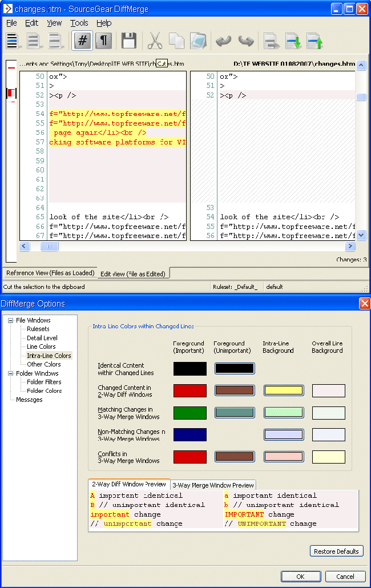The height and width of the screenshot is (588, 371).
Task: Switch to Edit View (File as Edited) tab
Action: [133, 274]
